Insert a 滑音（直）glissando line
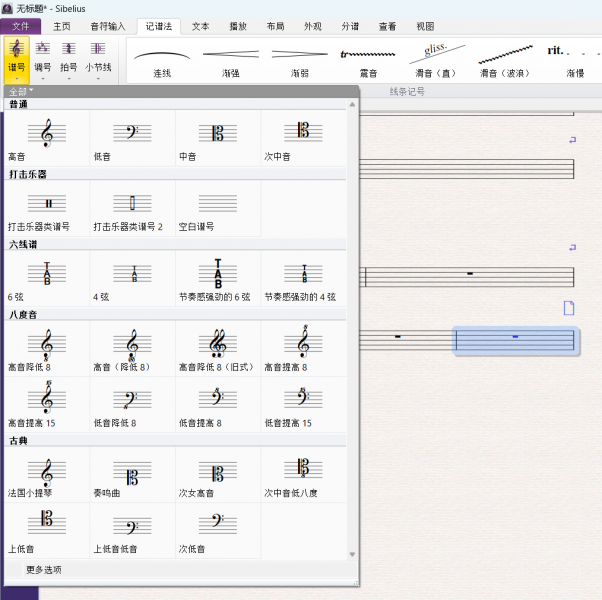 coord(436,61)
